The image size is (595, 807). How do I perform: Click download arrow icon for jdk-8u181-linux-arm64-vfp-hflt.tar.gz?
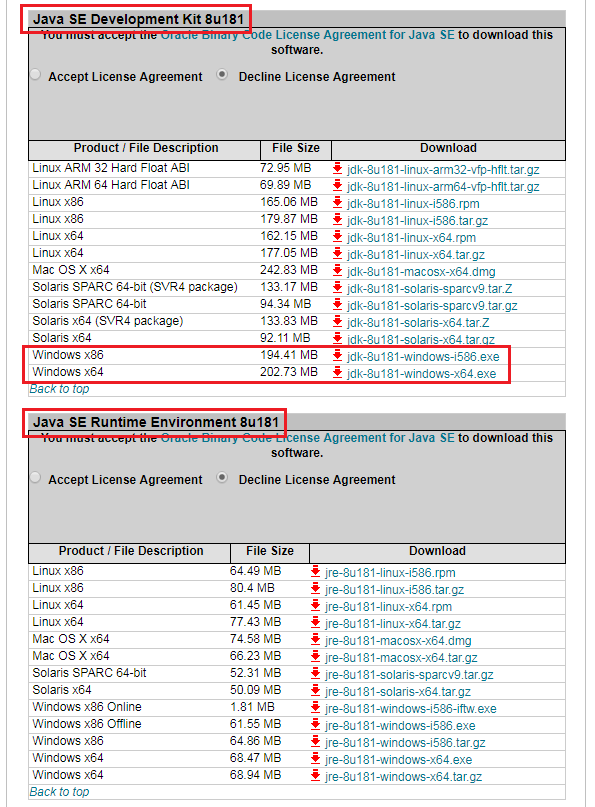tap(338, 185)
